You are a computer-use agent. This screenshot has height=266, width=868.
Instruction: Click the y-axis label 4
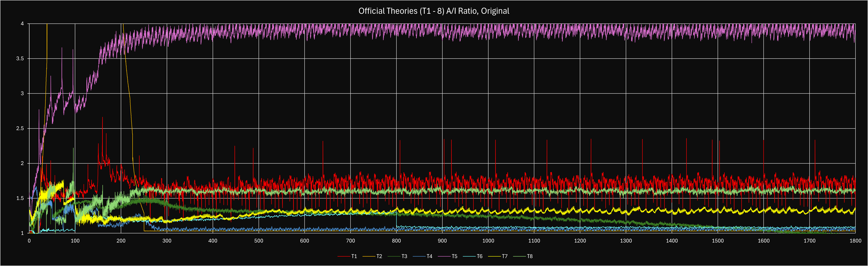pos(22,24)
